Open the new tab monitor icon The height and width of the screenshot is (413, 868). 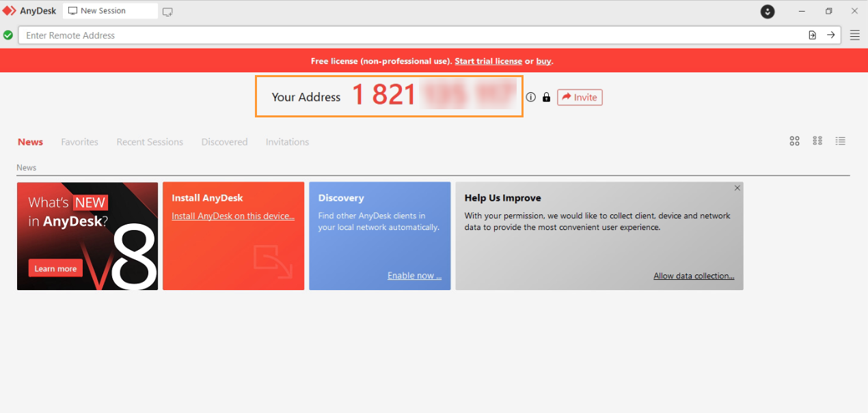click(167, 12)
